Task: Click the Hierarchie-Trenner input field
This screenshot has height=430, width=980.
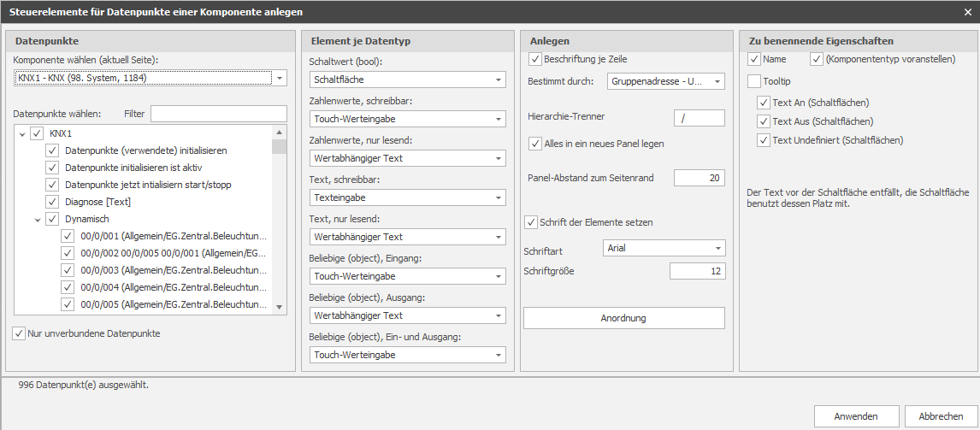Action: coord(700,118)
